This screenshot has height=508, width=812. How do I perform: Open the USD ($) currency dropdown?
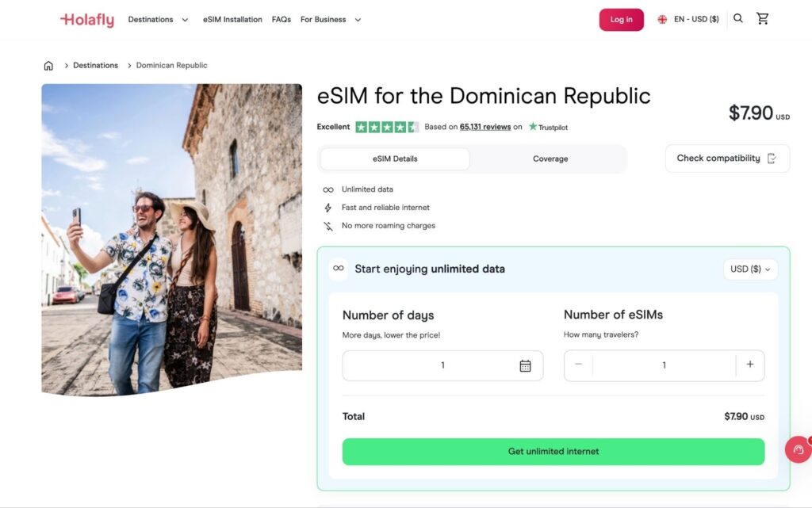(750, 269)
